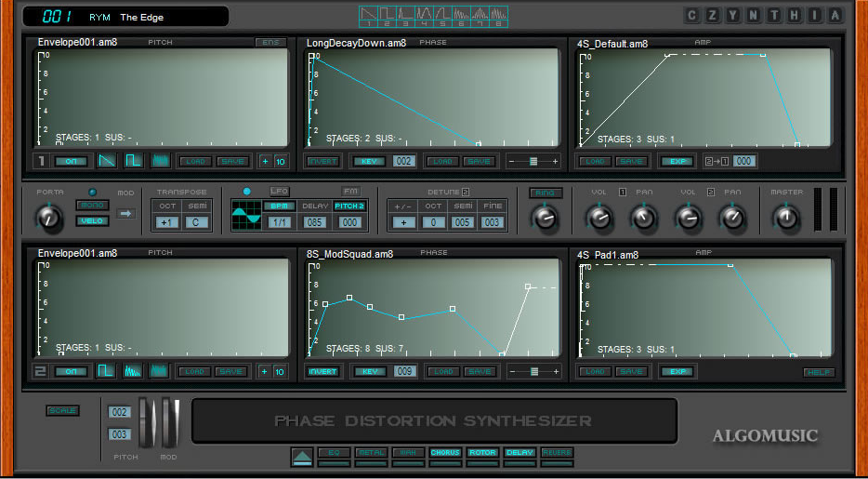Click the up arrow by the EQ button

pyautogui.click(x=302, y=456)
